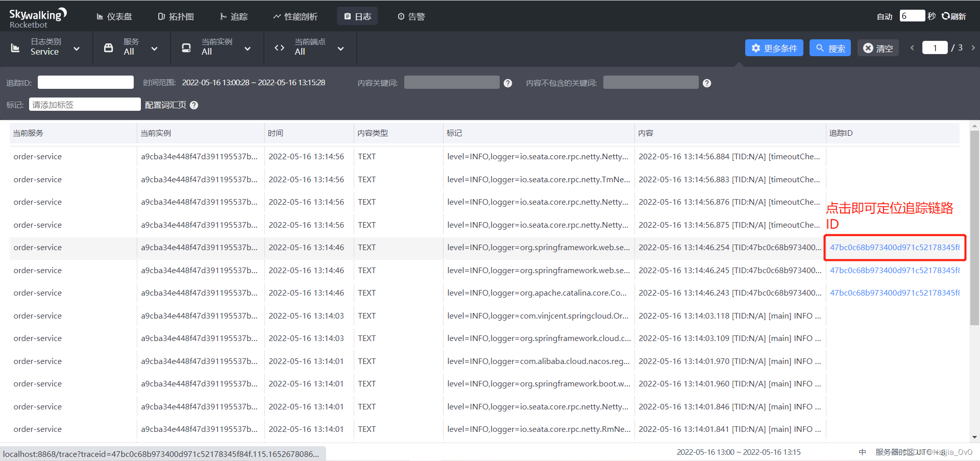
Task: Open the 告警 alarm tab
Action: [x=411, y=16]
